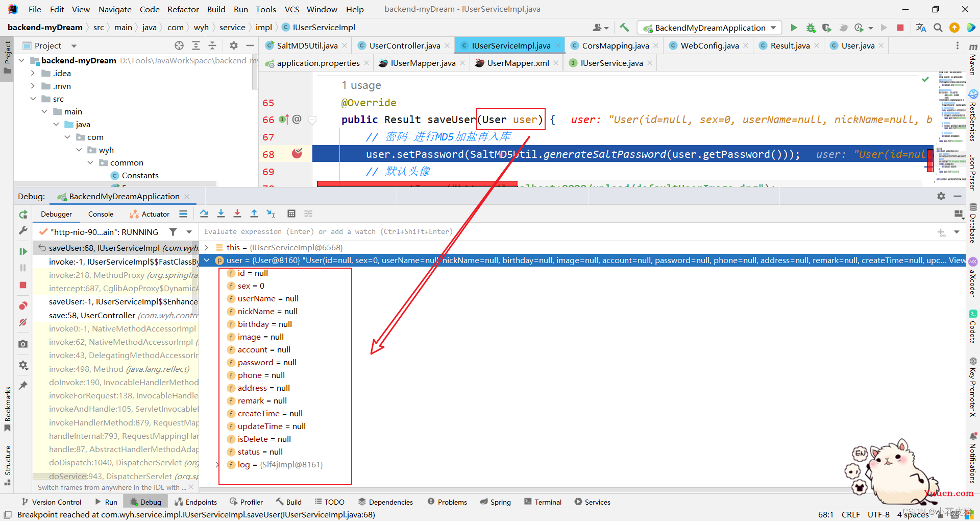This screenshot has width=980, height=521.
Task: Click Run to Cursor icon
Action: (x=271, y=214)
